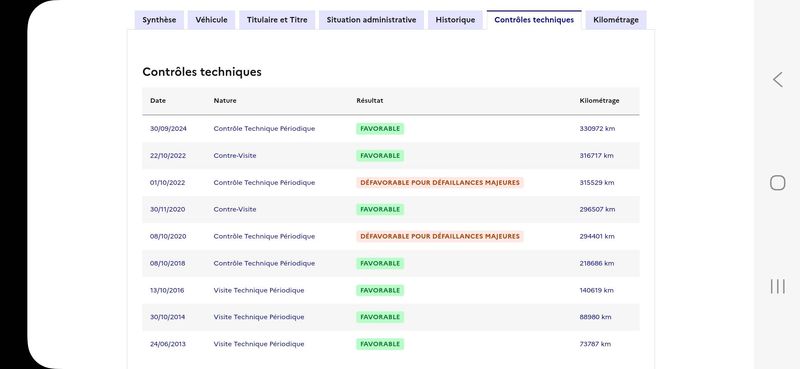This screenshot has height=369, width=800.
Task: Select the 294401 km mileage value
Action: tap(597, 236)
